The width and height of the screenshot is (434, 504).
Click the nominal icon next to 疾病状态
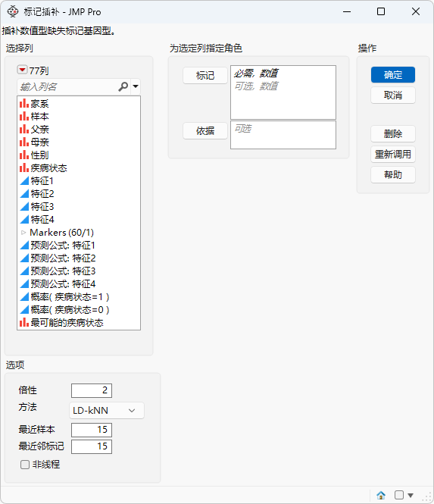[x=24, y=167]
